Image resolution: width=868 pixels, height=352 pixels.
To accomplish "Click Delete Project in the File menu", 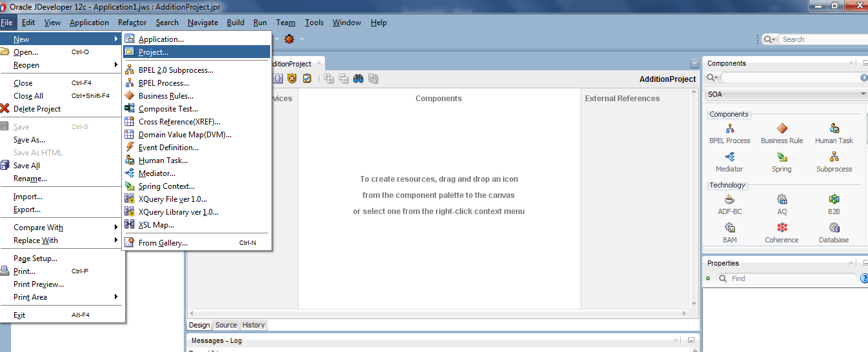I will tap(61, 109).
